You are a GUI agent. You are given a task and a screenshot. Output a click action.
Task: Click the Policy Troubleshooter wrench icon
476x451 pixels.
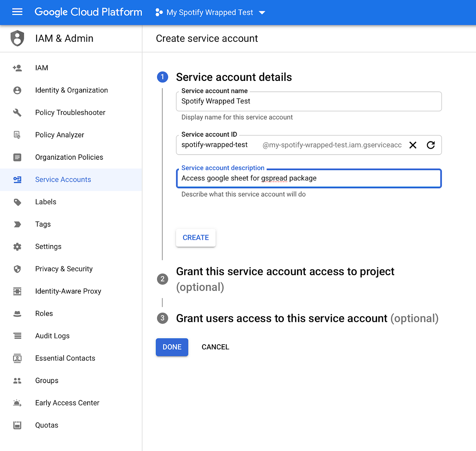17,112
